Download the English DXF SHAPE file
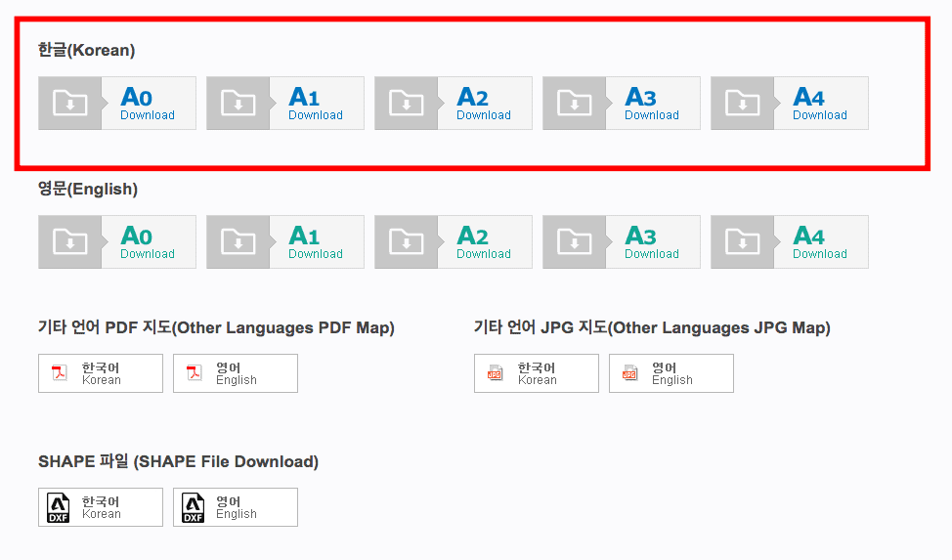 [236, 507]
